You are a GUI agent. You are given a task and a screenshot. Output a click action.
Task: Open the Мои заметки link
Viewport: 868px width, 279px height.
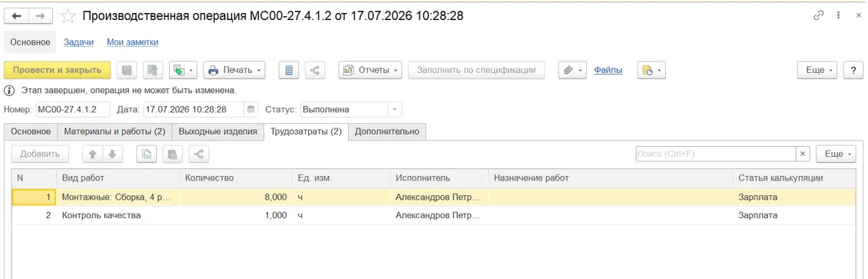pyautogui.click(x=133, y=42)
